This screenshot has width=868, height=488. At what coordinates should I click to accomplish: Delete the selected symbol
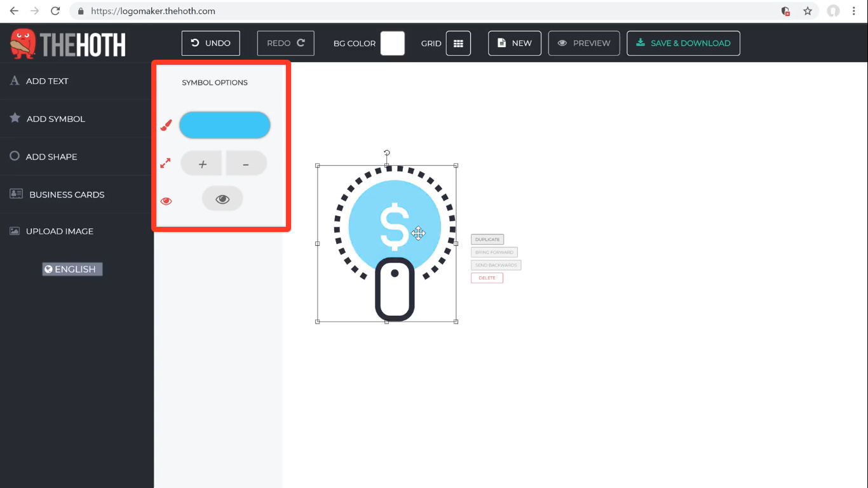point(487,278)
